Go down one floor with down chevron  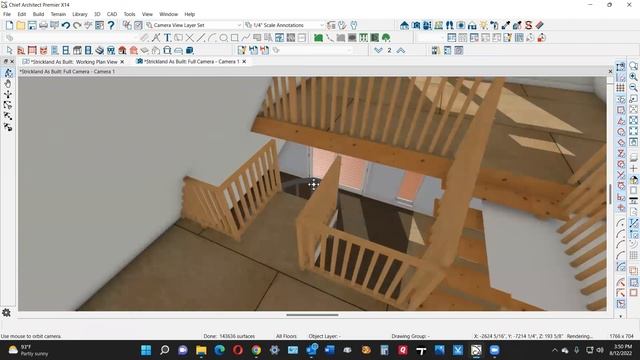tap(378, 50)
